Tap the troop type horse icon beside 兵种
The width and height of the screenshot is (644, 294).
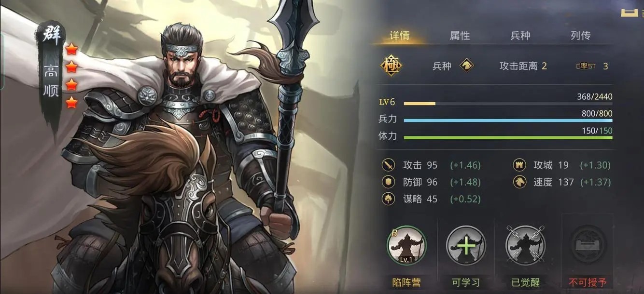pos(466,65)
